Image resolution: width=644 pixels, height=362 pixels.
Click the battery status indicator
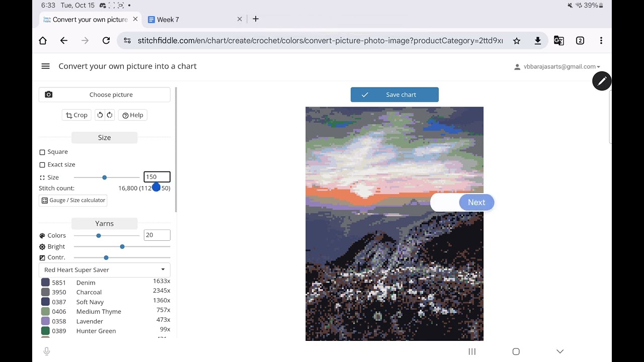click(594, 6)
